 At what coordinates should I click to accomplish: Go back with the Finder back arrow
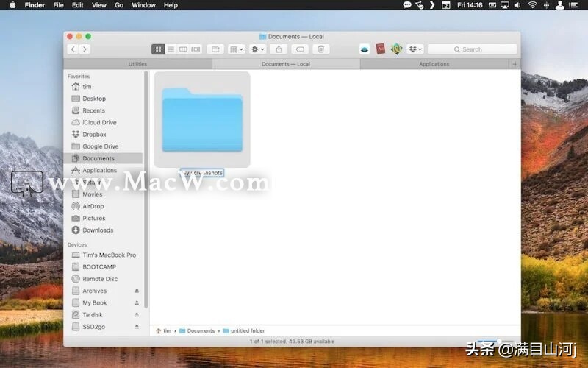[73, 49]
